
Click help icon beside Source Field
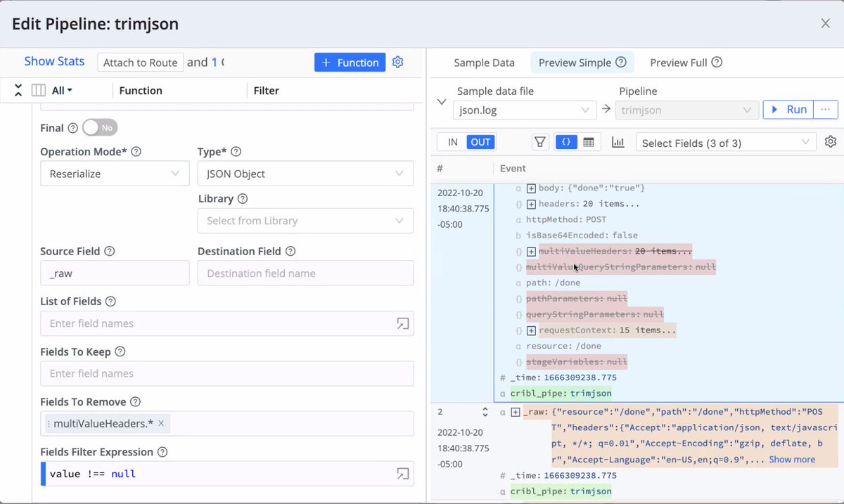[110, 252]
